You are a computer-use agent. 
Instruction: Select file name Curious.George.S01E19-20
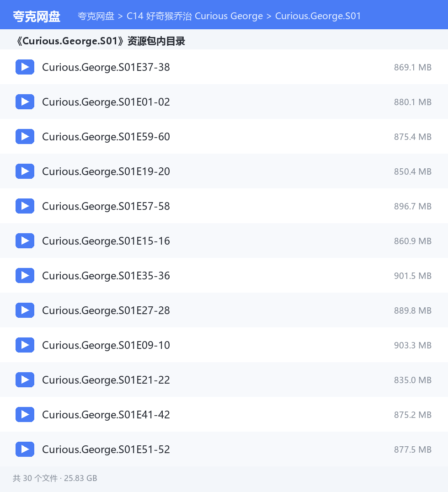106,171
